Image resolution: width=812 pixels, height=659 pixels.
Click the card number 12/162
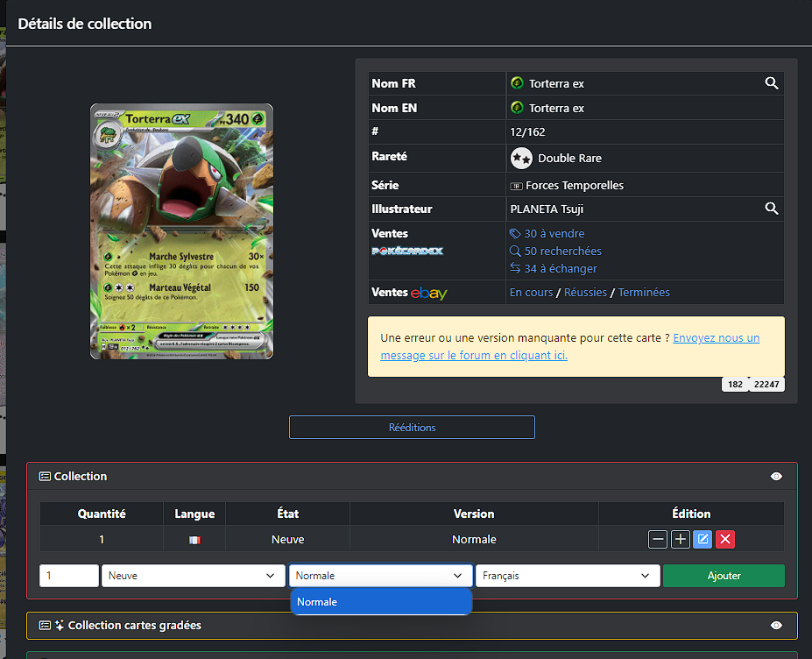click(527, 132)
